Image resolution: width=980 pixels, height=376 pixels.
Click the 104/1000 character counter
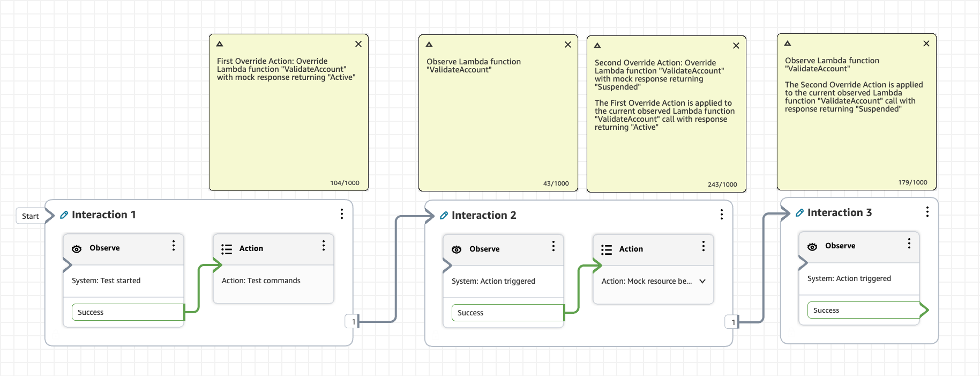coord(345,183)
